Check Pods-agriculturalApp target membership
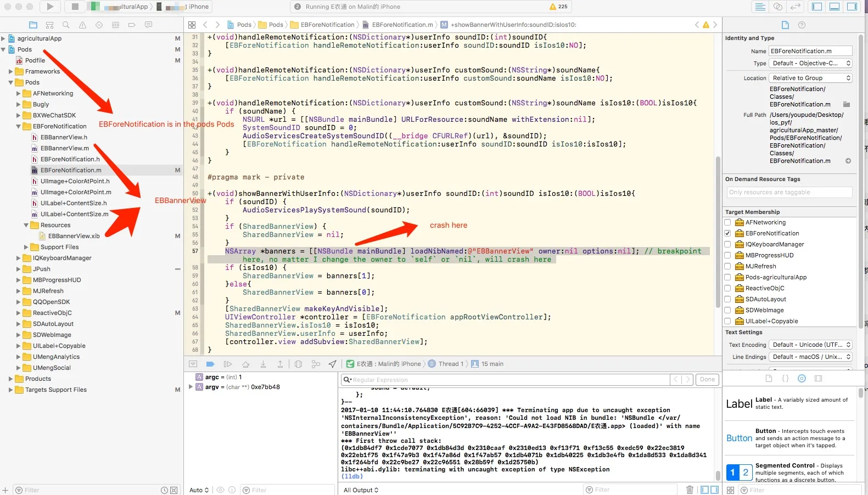 tap(727, 277)
